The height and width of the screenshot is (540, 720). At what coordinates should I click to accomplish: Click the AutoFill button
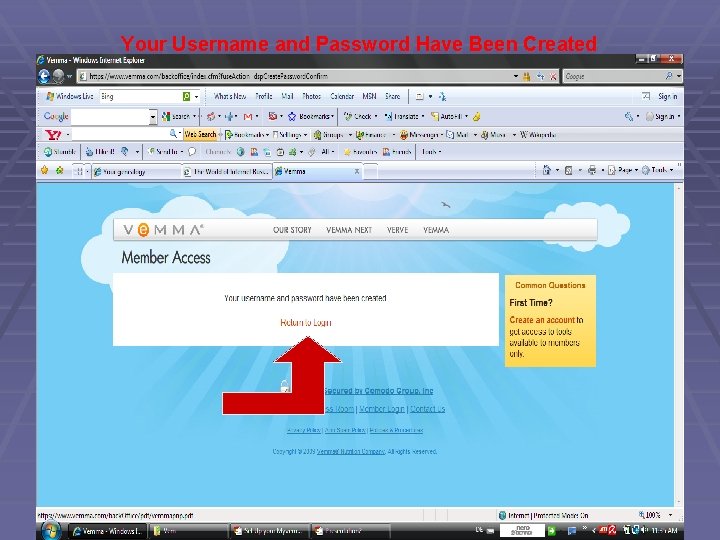(447, 117)
